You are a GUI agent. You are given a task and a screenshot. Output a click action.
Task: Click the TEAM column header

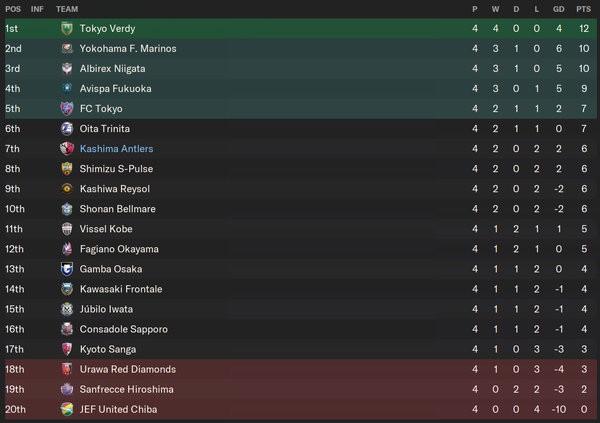(67, 9)
